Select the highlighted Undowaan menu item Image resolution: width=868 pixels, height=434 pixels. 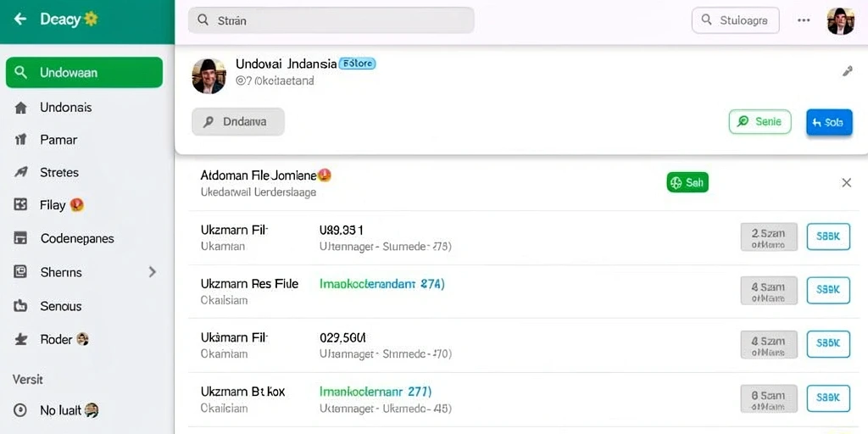[84, 73]
